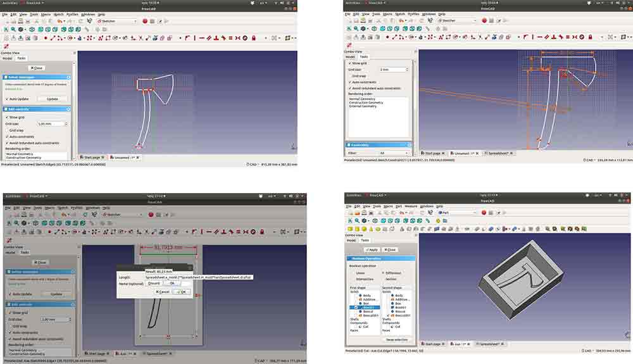Collapse Edit controls panel in Solver messages window
Screen dimensions: 633x364
coord(37,109)
